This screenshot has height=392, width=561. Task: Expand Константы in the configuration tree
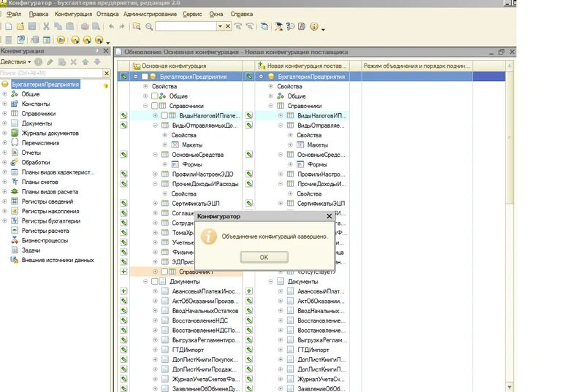[4, 104]
